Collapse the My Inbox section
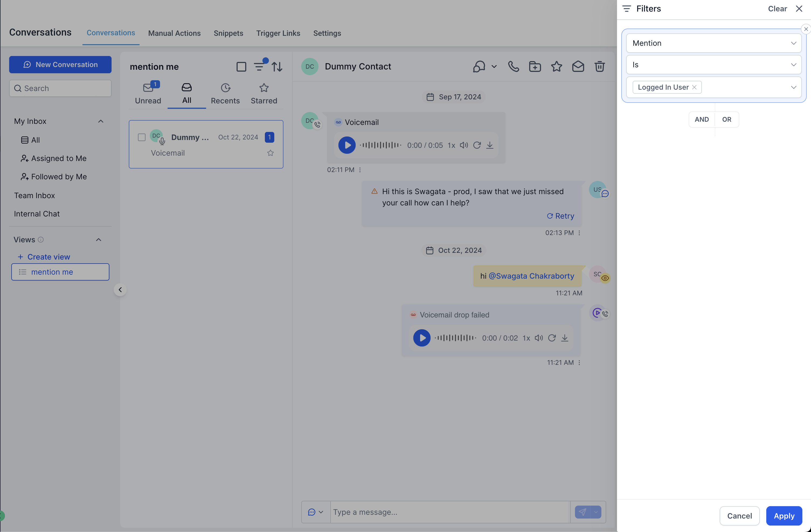This screenshot has height=532, width=811. 100,121
